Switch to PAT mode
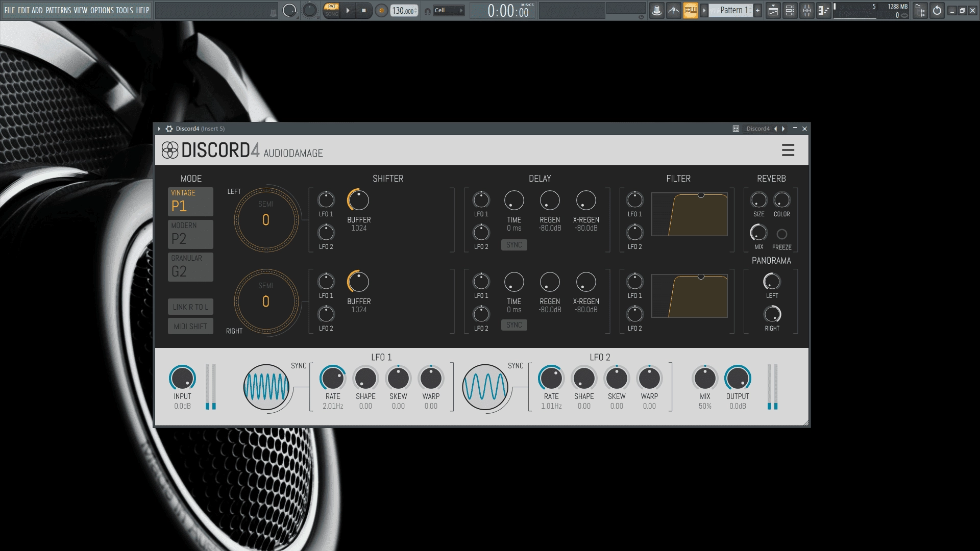The width and height of the screenshot is (980, 551). (x=332, y=7)
